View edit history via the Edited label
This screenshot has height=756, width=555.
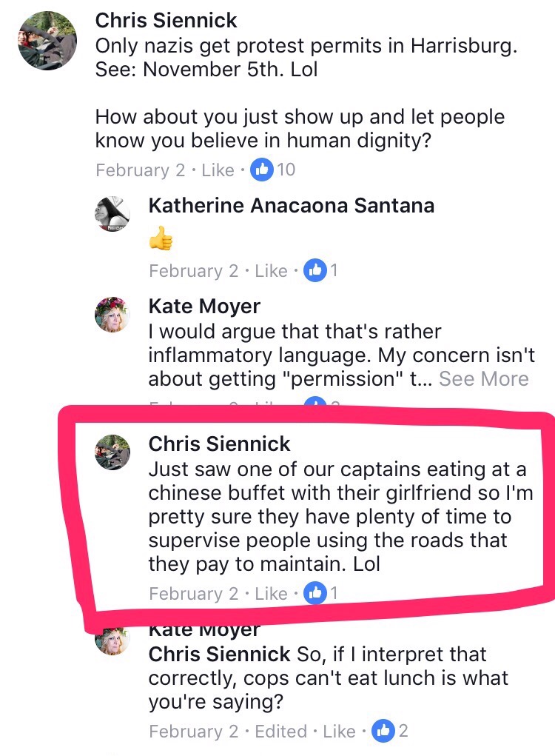283,732
